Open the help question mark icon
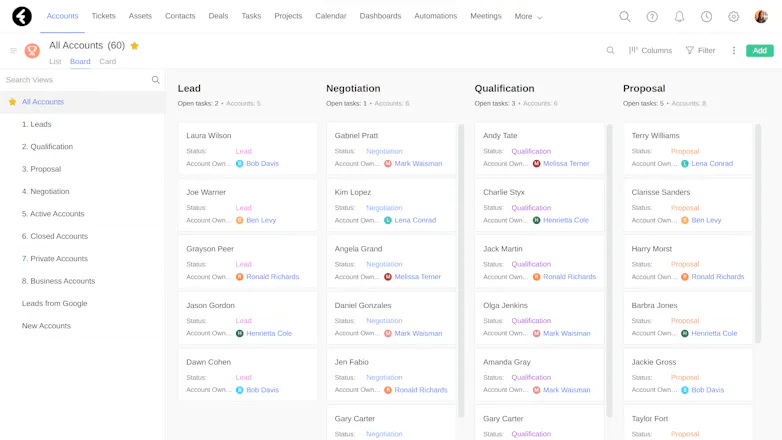 652,16
